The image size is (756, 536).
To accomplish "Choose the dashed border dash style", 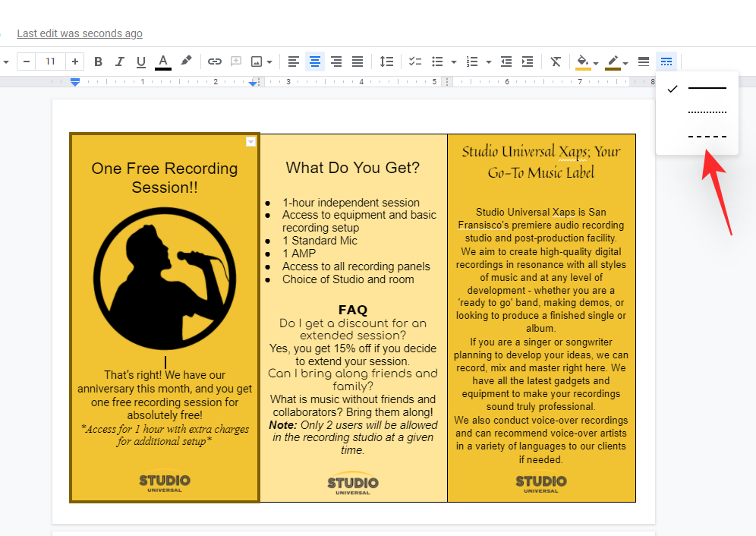I will (707, 137).
